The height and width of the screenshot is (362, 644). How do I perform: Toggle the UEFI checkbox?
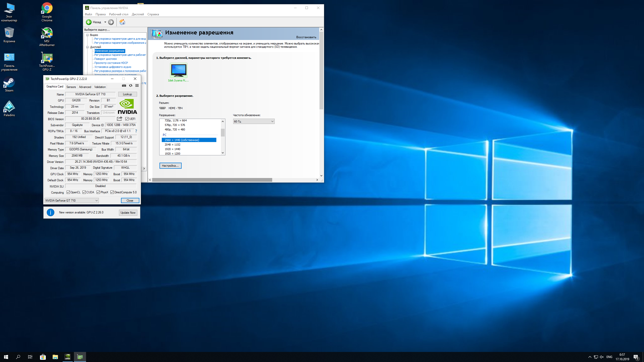tap(127, 119)
